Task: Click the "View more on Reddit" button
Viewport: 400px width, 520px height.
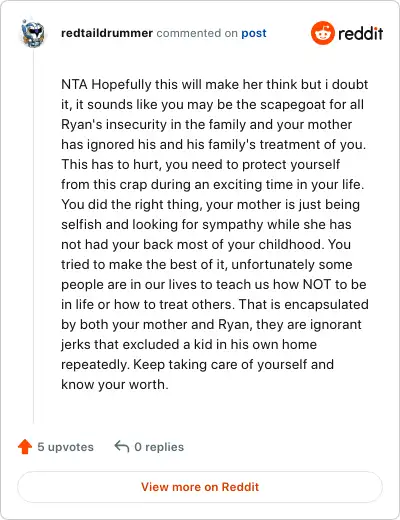Action: click(200, 487)
